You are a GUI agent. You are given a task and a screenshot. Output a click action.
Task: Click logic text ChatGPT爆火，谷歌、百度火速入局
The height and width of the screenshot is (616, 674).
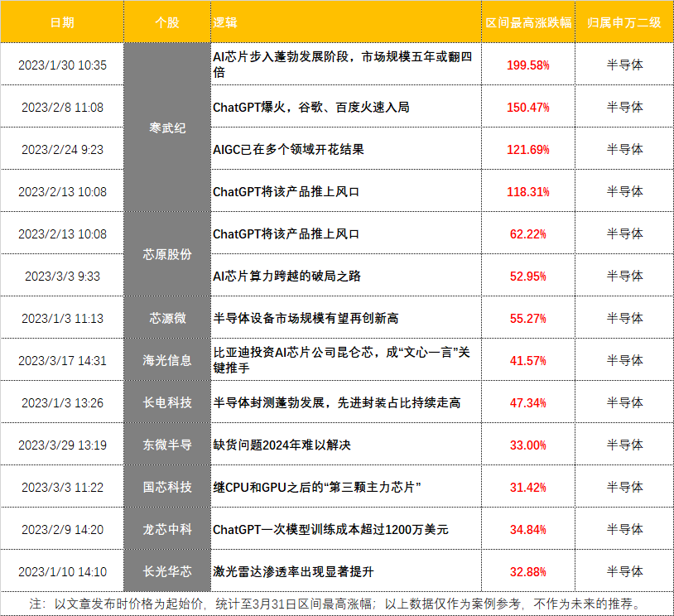[x=311, y=107]
